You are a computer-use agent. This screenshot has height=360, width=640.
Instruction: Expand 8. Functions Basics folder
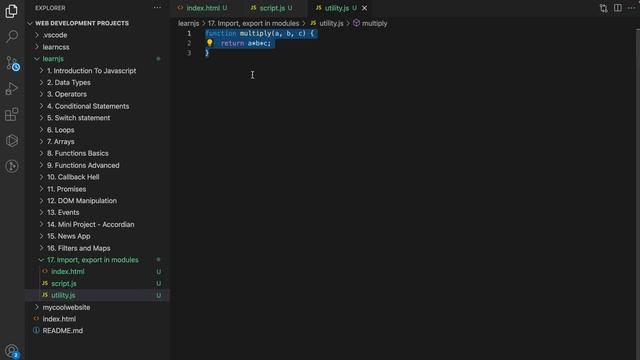[78, 153]
